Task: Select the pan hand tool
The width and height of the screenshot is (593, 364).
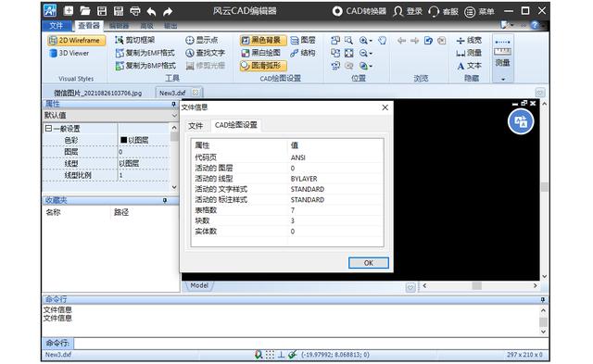Action: coord(383,40)
